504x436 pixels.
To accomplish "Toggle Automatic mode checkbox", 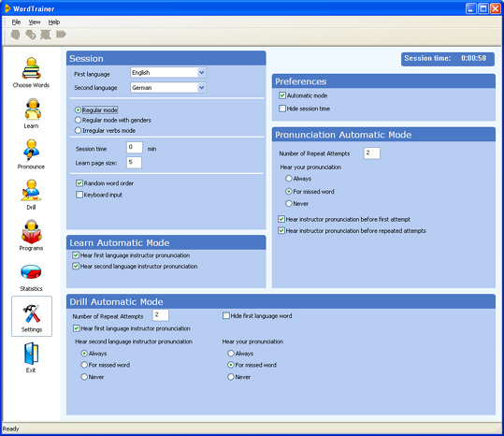I will tap(282, 95).
